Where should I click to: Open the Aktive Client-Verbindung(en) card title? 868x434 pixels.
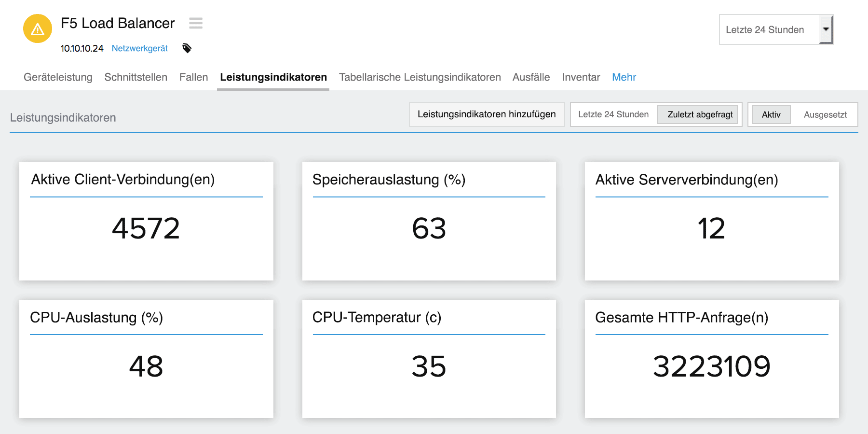[123, 180]
